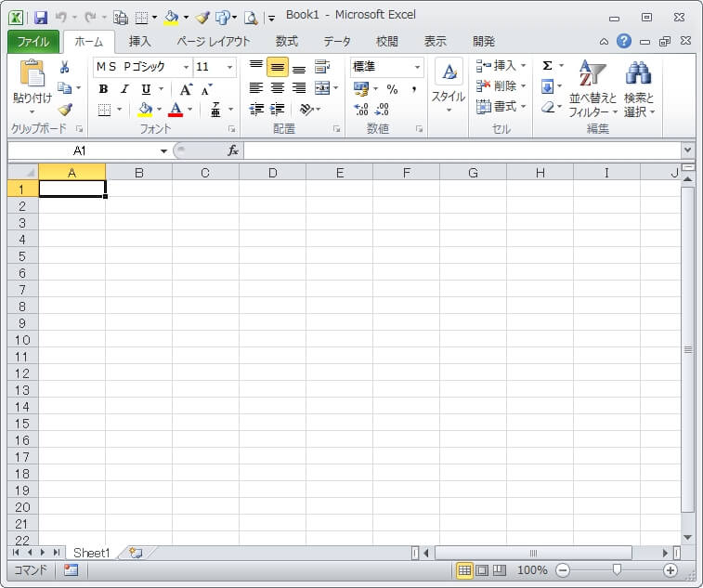
Task: Switch to the 開発 ribbon tab
Action: pyautogui.click(x=484, y=42)
